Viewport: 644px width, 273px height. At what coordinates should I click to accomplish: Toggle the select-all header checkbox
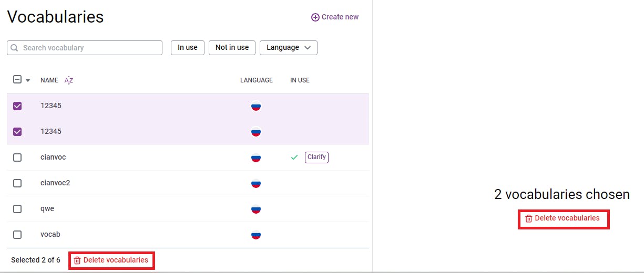coord(17,80)
